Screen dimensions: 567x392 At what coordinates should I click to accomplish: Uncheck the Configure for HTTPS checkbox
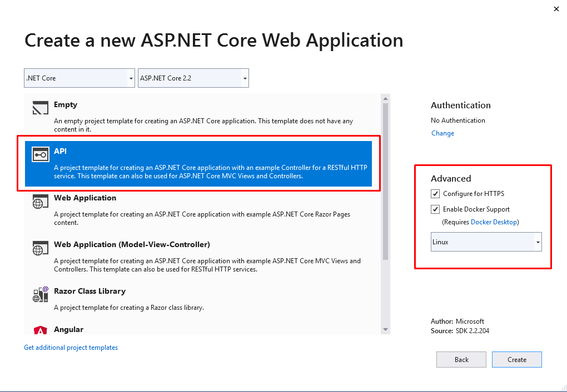435,194
